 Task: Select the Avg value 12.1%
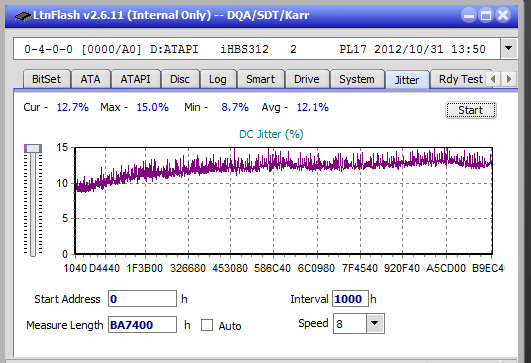tap(313, 107)
